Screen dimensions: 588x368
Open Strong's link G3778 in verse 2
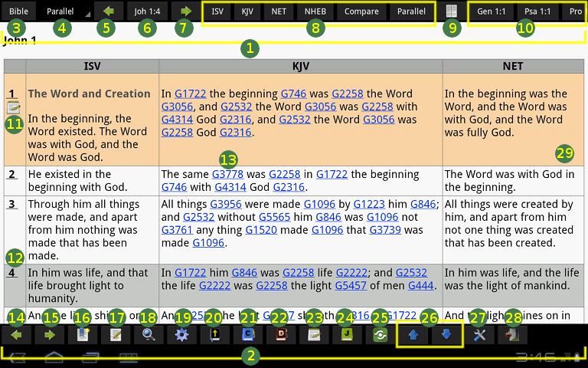pos(227,174)
